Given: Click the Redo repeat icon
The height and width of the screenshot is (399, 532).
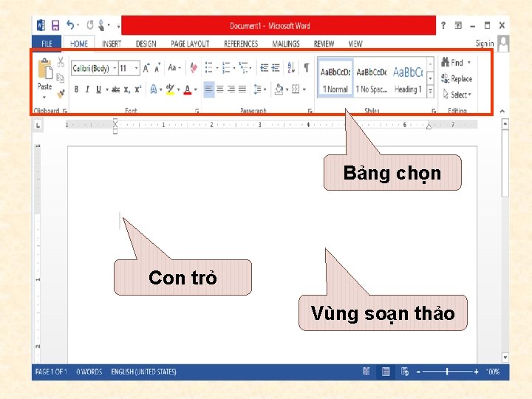Looking at the screenshot, I should pyautogui.click(x=90, y=25).
